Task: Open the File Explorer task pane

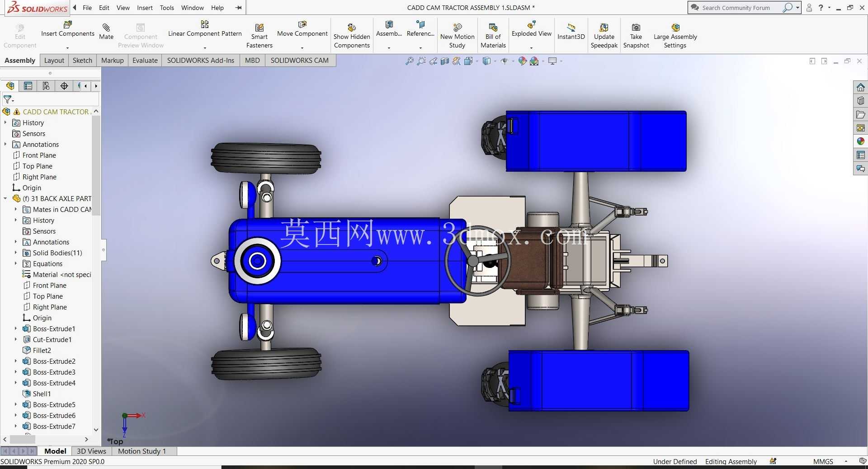Action: (861, 114)
